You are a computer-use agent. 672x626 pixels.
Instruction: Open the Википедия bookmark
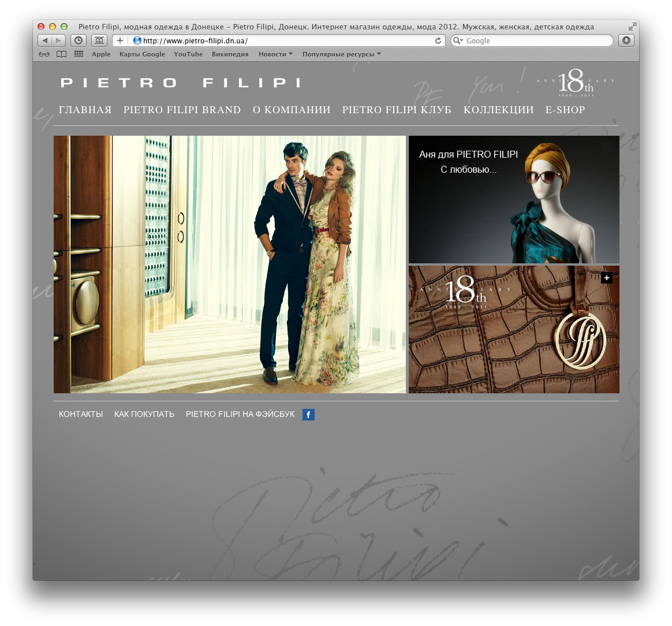pyautogui.click(x=230, y=54)
